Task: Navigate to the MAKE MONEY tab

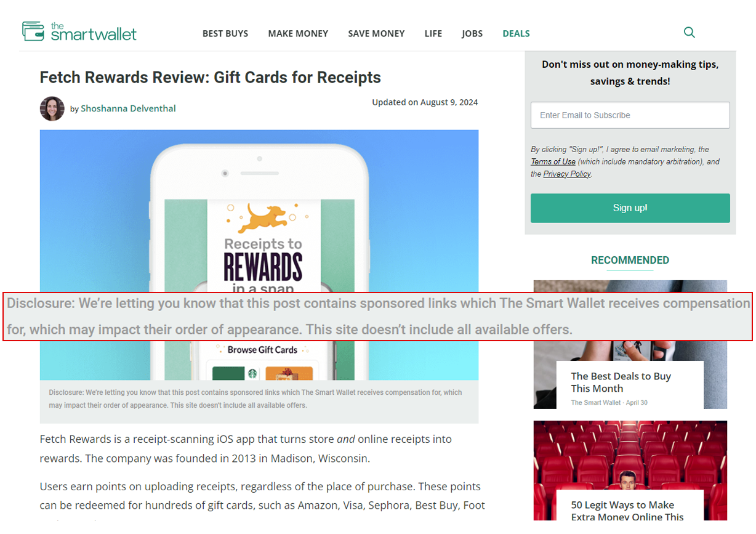Action: click(298, 33)
